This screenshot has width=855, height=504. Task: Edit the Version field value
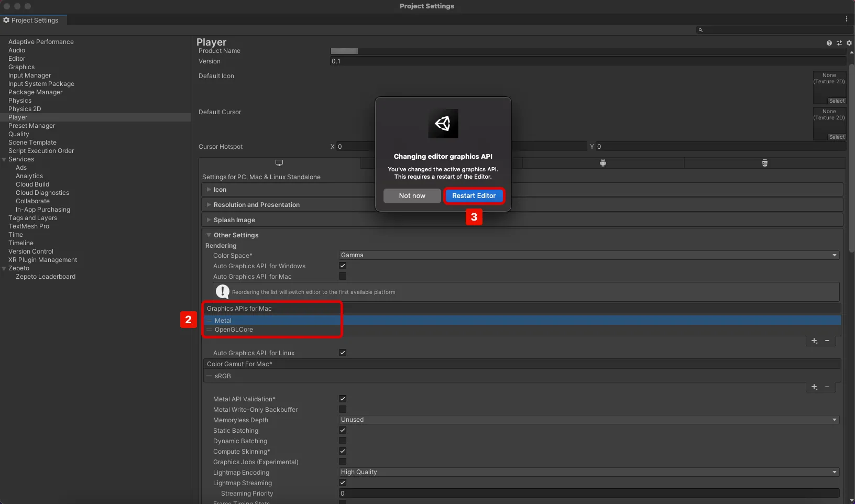pos(589,61)
